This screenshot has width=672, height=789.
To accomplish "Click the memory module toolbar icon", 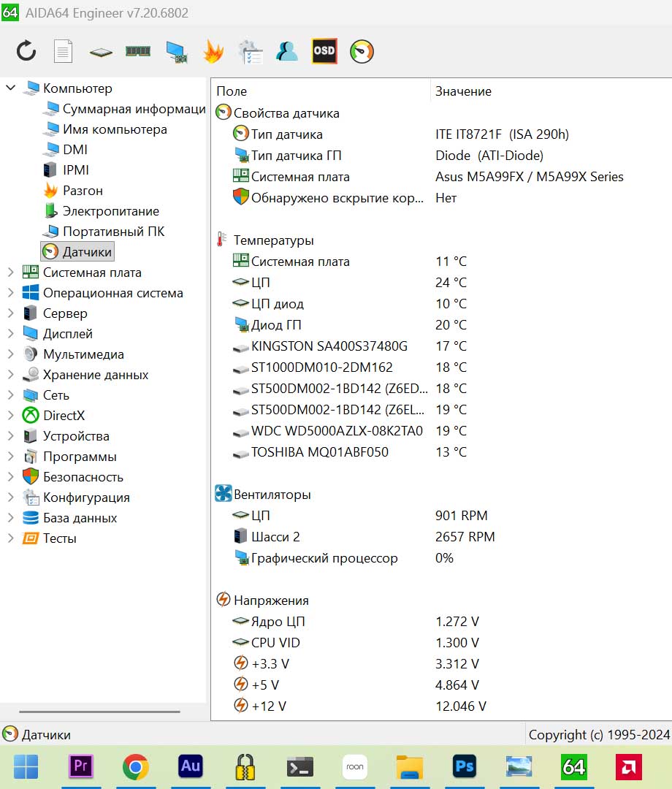I will click(x=138, y=51).
